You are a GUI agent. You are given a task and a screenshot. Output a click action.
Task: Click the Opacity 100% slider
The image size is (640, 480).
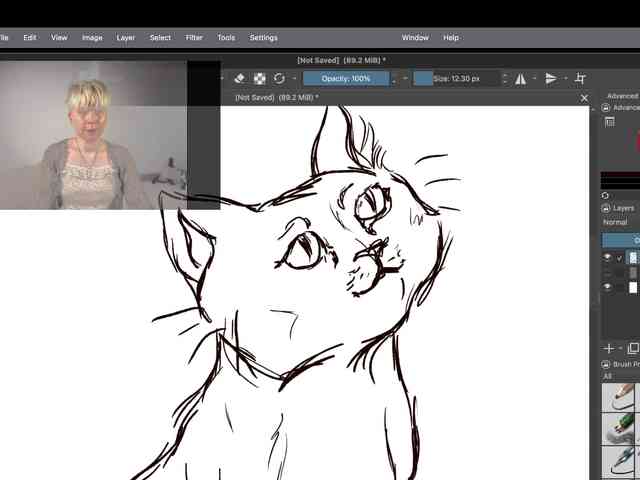(346, 78)
